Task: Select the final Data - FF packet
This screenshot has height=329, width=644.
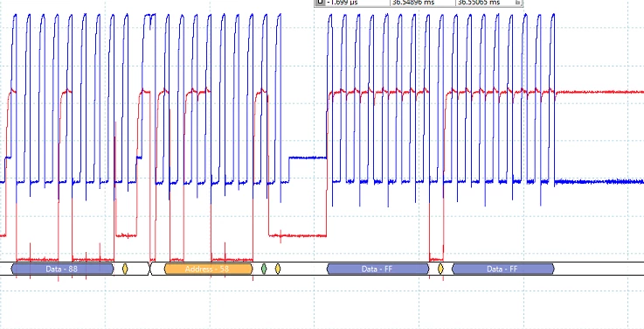Action: (x=502, y=269)
